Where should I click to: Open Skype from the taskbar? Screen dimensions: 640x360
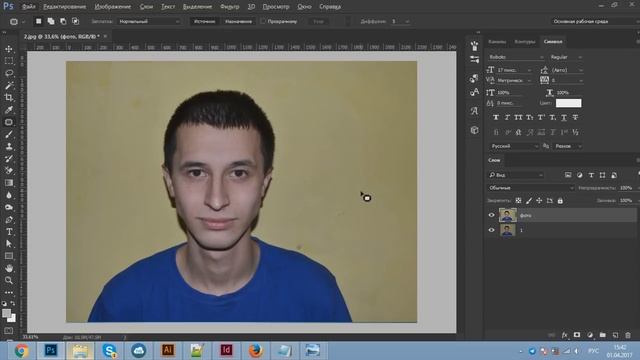coord(109,351)
